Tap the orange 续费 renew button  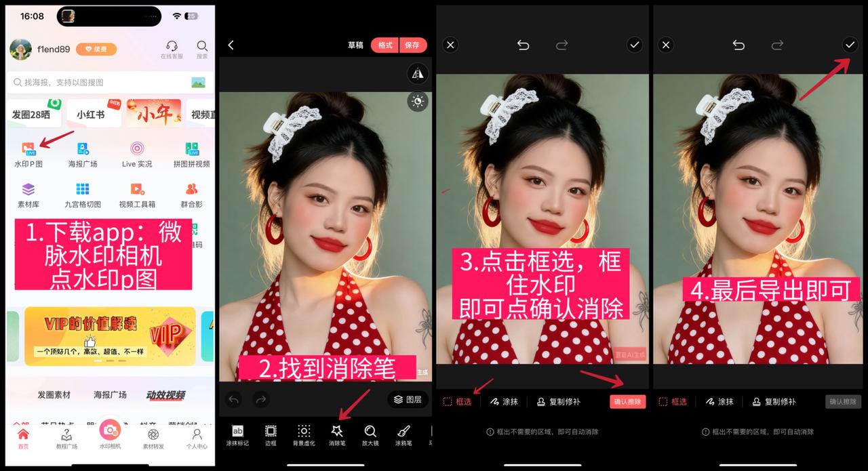96,49
